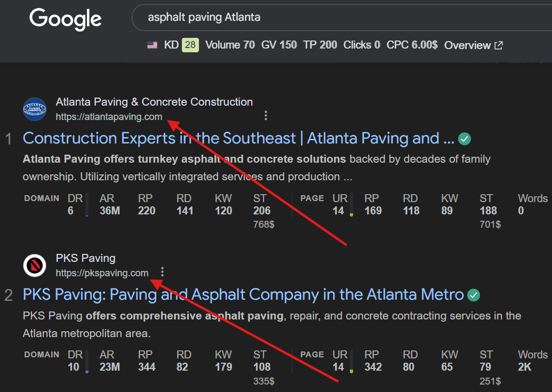Click domain ST 108 value

[262, 367]
